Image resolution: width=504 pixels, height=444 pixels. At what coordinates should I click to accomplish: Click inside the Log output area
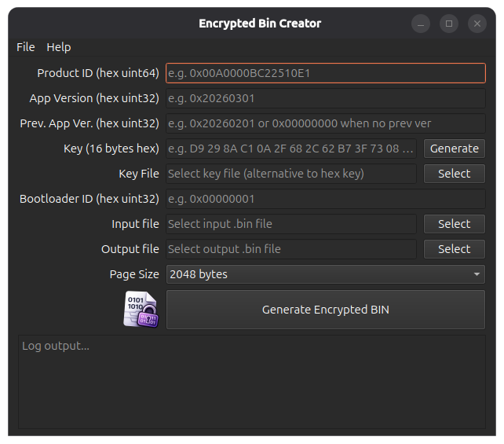pyautogui.click(x=252, y=382)
